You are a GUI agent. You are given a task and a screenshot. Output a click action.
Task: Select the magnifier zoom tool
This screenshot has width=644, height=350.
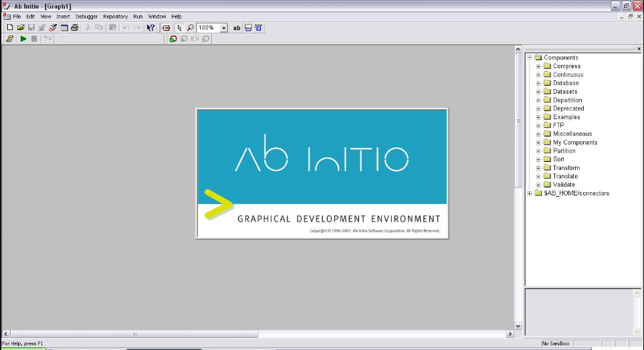pyautogui.click(x=190, y=27)
